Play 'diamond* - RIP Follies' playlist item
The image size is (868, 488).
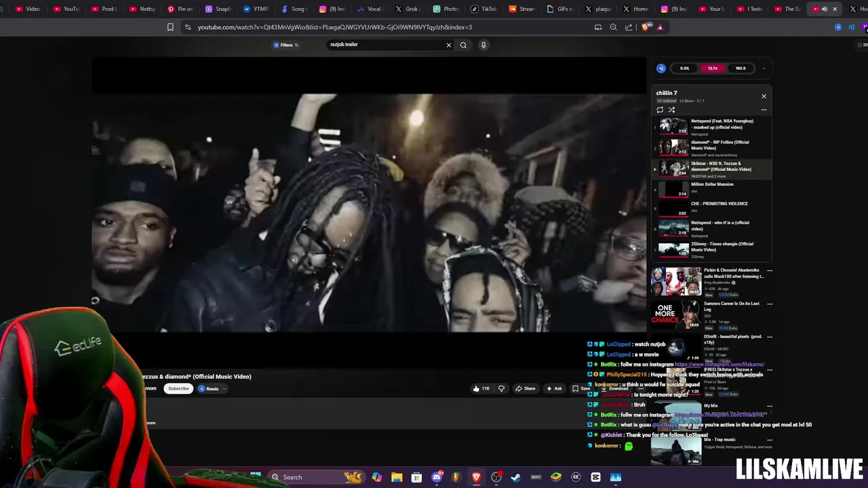[x=712, y=148]
